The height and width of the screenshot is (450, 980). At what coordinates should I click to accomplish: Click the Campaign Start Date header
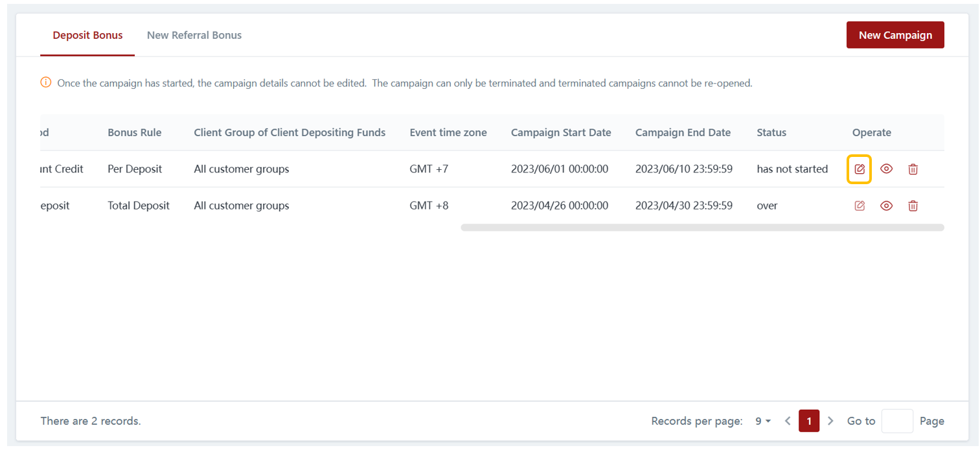[561, 132]
